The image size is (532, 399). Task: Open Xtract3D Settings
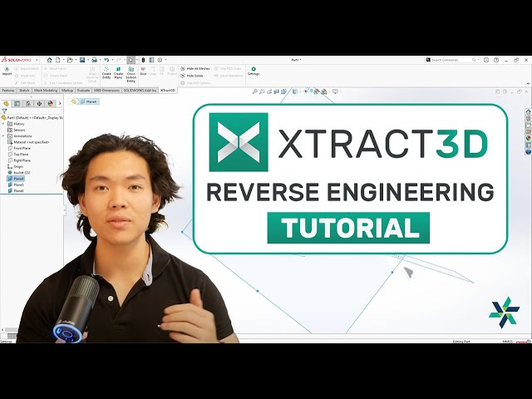click(x=254, y=71)
